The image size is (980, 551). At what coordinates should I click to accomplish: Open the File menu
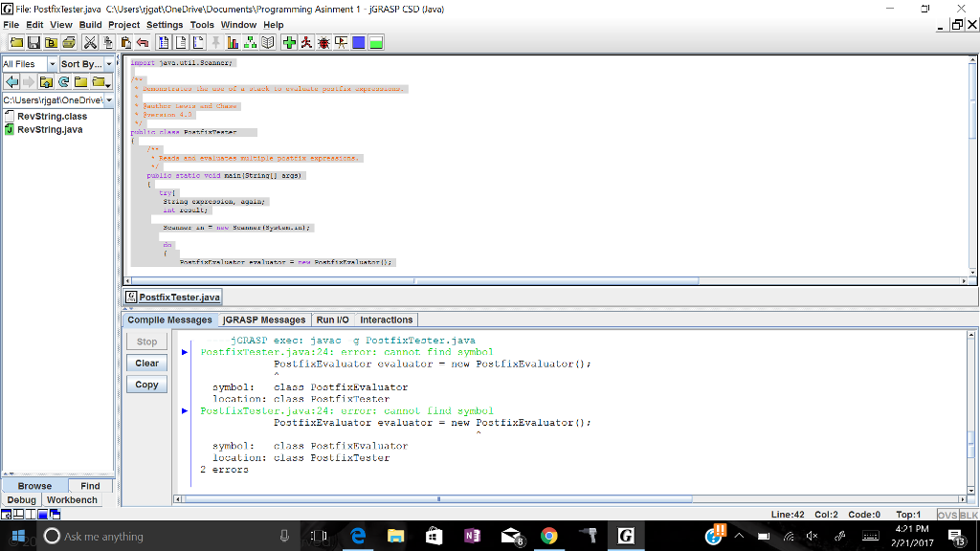coord(11,25)
